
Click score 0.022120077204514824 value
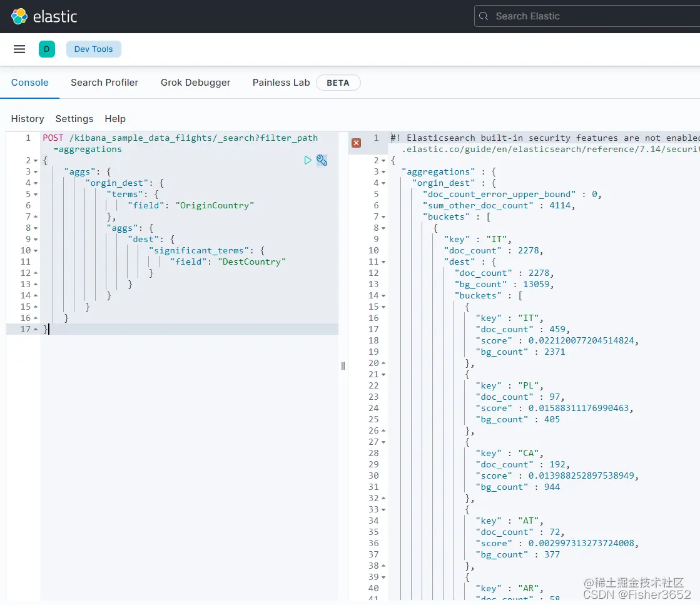(x=581, y=341)
